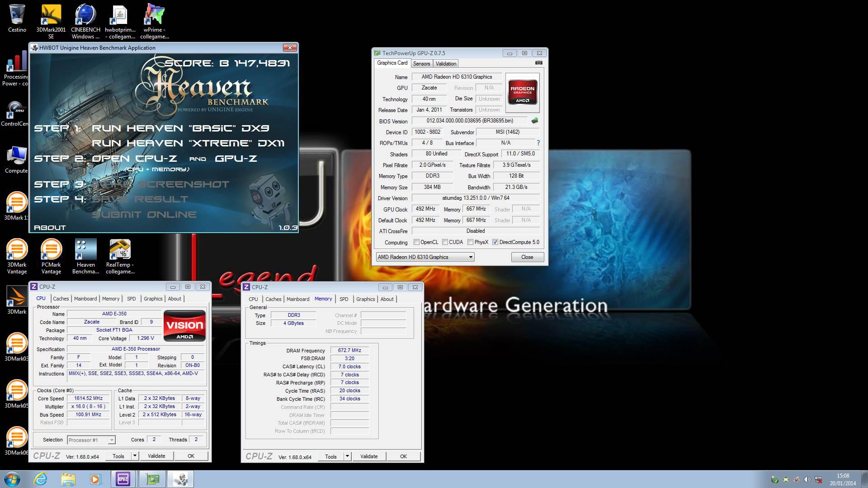Open the 3DMark desktop shortcut
868x488 pixels.
(17, 300)
